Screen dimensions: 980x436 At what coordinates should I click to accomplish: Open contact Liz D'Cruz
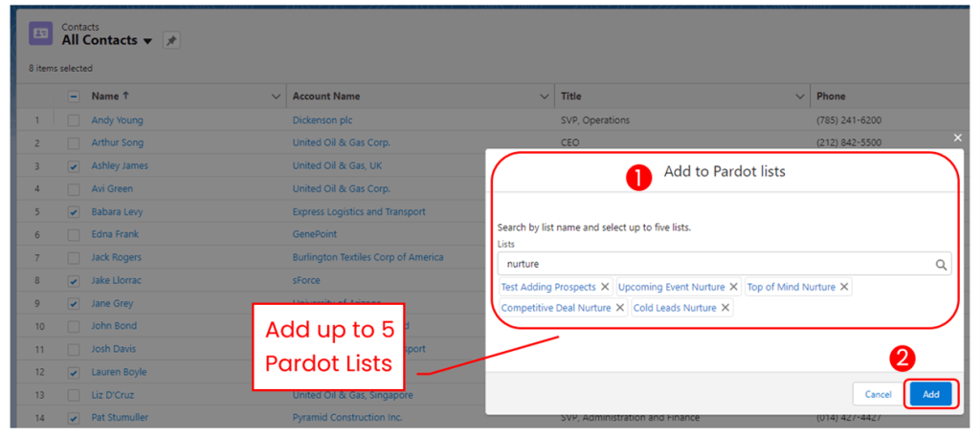point(113,395)
